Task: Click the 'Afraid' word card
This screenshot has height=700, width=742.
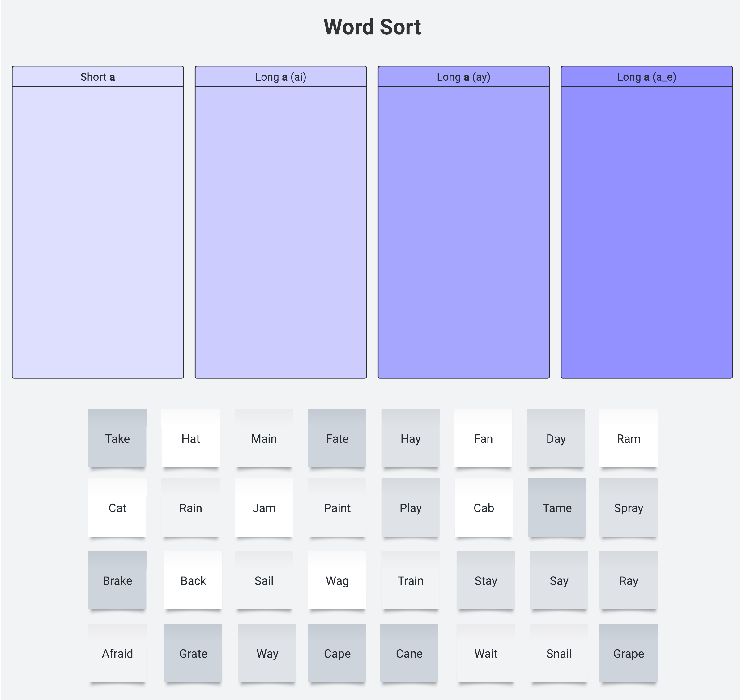Action: [x=117, y=653]
